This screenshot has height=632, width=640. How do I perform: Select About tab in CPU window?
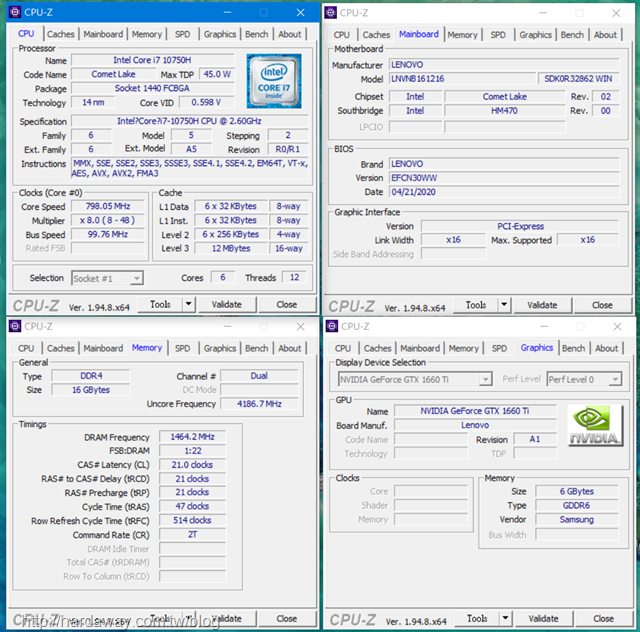[290, 34]
